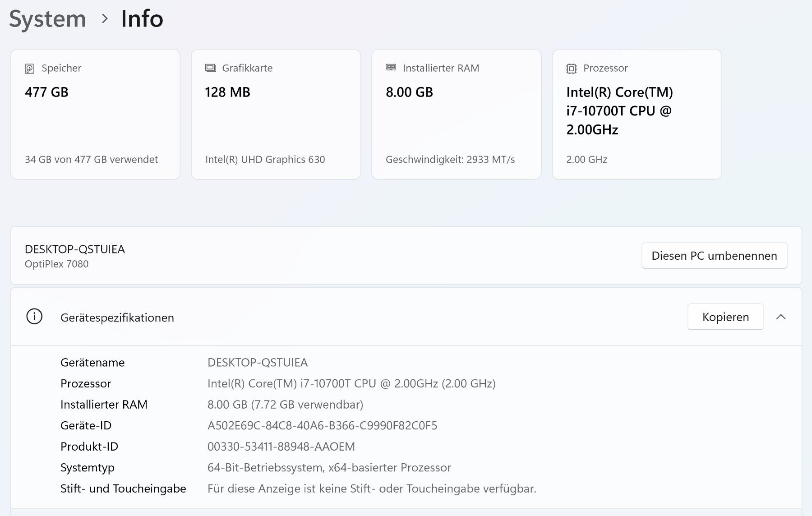
Task: Click the Produkt-ID value 00330-53411-88948-AAOEM
Action: [x=281, y=447]
